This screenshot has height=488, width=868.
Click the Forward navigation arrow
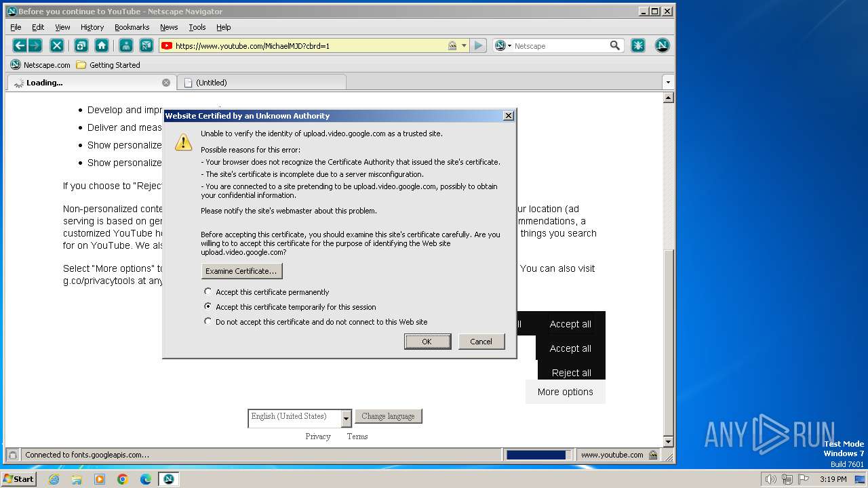(35, 45)
